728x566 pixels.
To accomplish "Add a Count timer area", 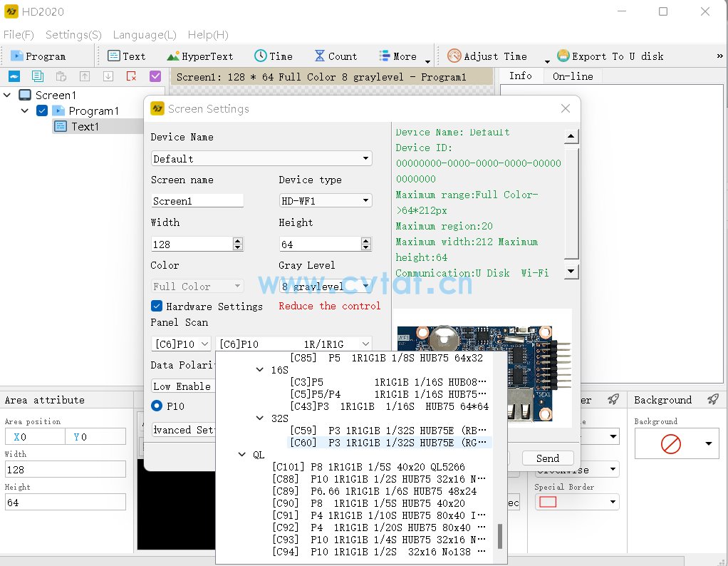I will tap(336, 56).
